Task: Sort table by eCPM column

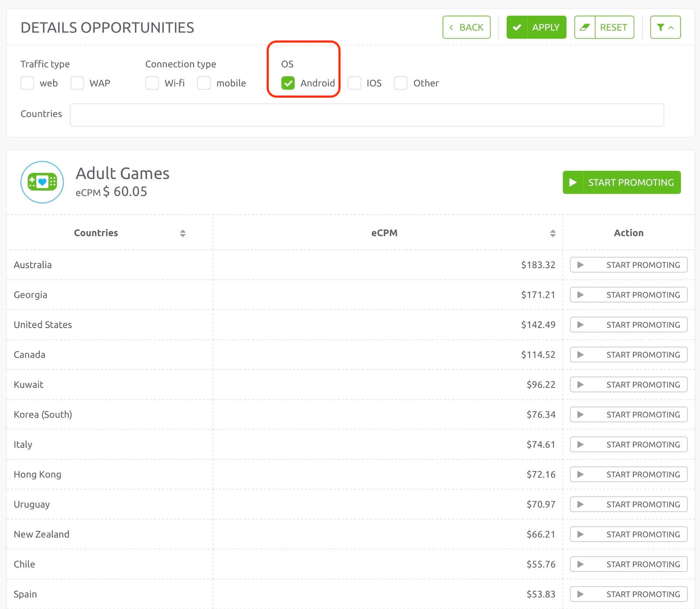Action: [x=553, y=233]
